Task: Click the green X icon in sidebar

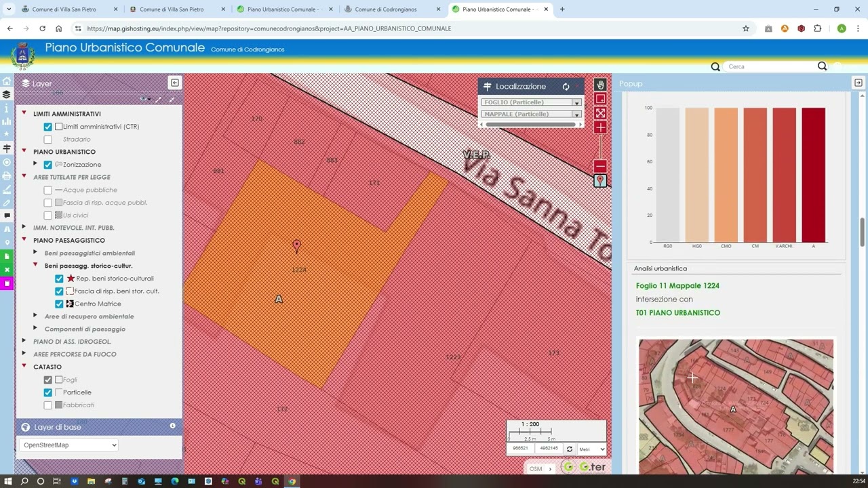Action: click(x=7, y=270)
